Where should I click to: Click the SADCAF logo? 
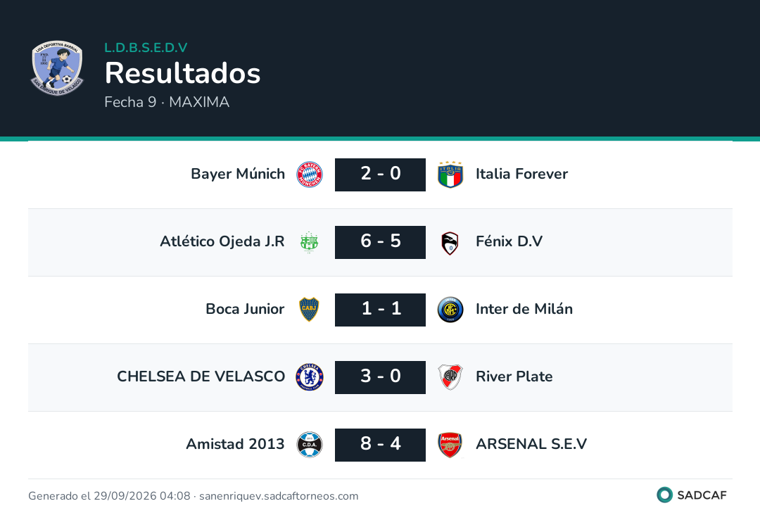pos(692,495)
